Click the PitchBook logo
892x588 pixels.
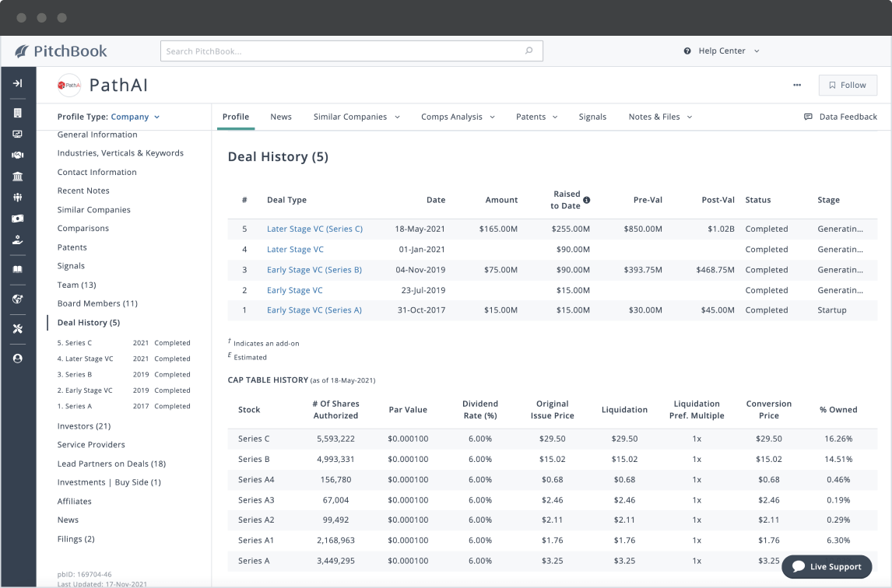click(61, 51)
